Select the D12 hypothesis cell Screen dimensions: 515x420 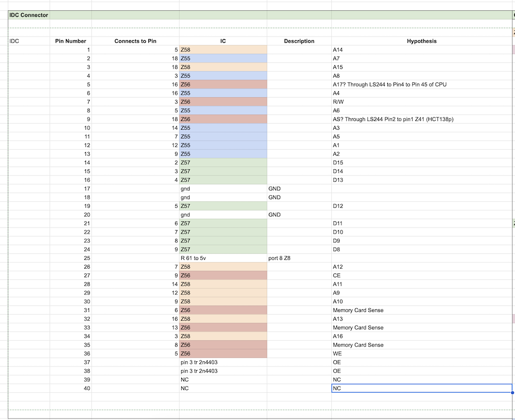[422, 206]
